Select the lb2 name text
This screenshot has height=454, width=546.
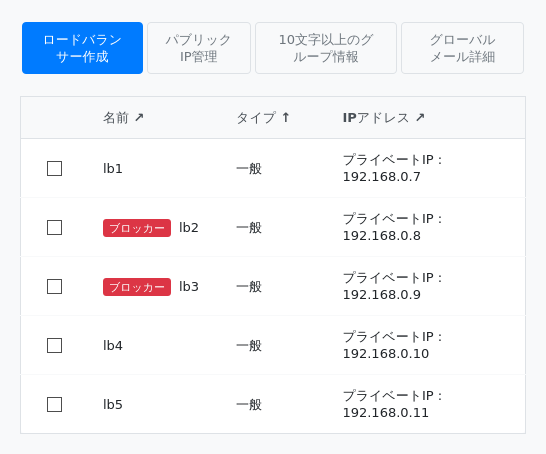coord(189,227)
